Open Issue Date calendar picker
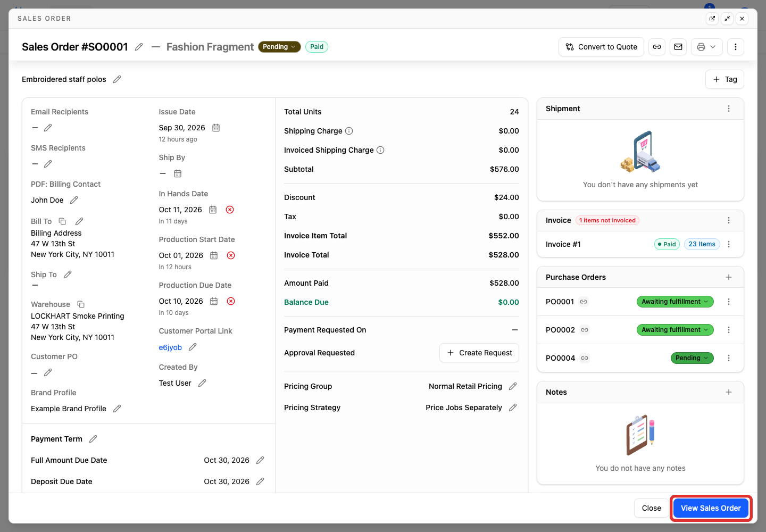Image resolution: width=766 pixels, height=532 pixels. [x=216, y=128]
